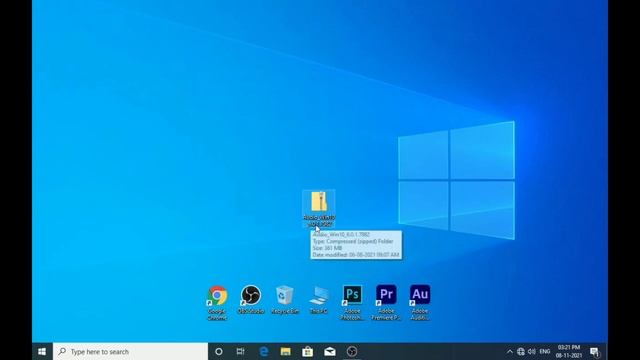Open the Action Center notifications icon
This screenshot has width=640, height=360.
click(x=595, y=351)
